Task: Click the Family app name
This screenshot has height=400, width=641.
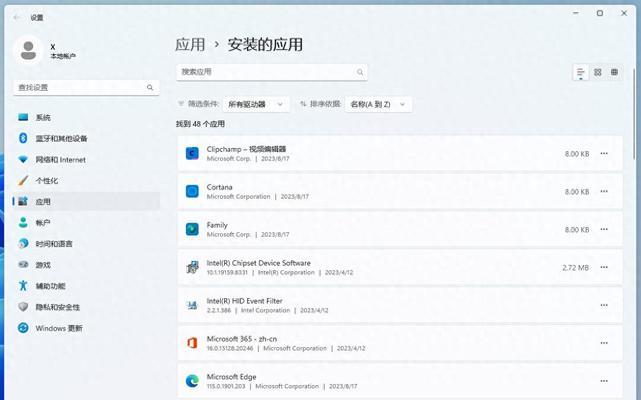Action: (217, 225)
